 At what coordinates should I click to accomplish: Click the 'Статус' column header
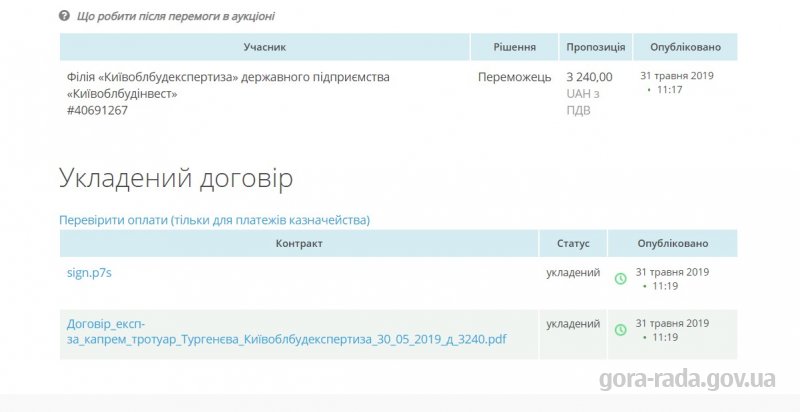coord(573,243)
